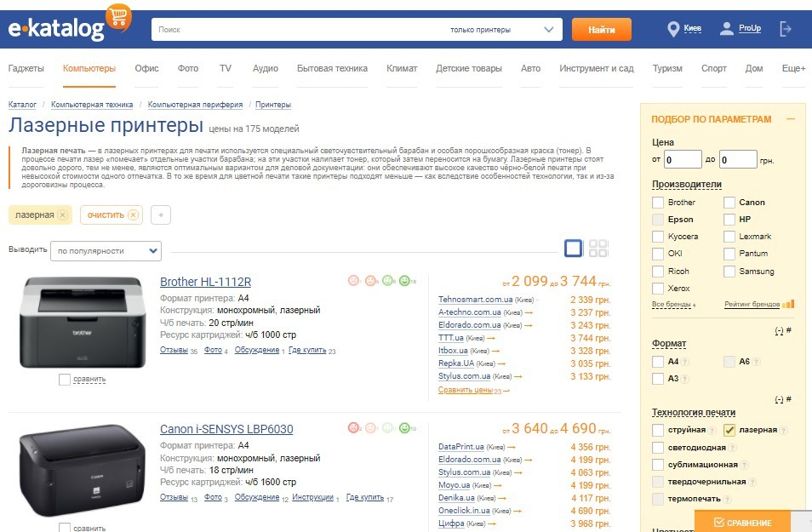The image size is (812, 532).
Task: Click the green happy face for Brother HL-1112R
Action: tap(404, 280)
